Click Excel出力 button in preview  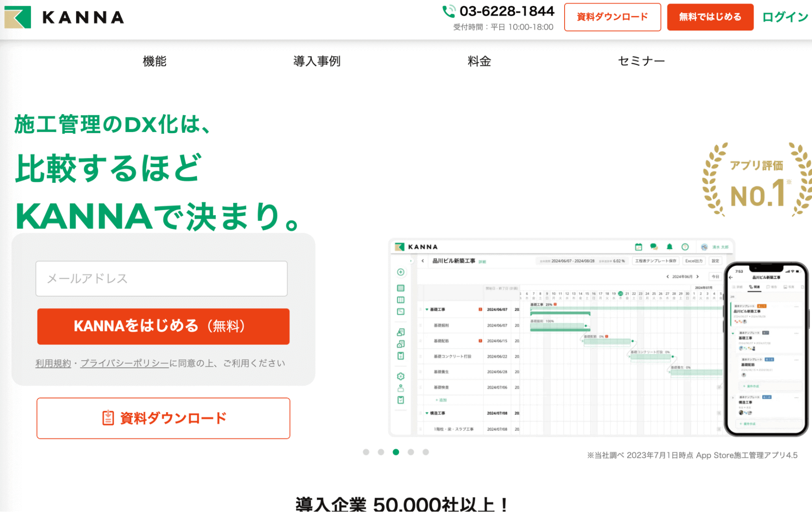[x=694, y=261]
